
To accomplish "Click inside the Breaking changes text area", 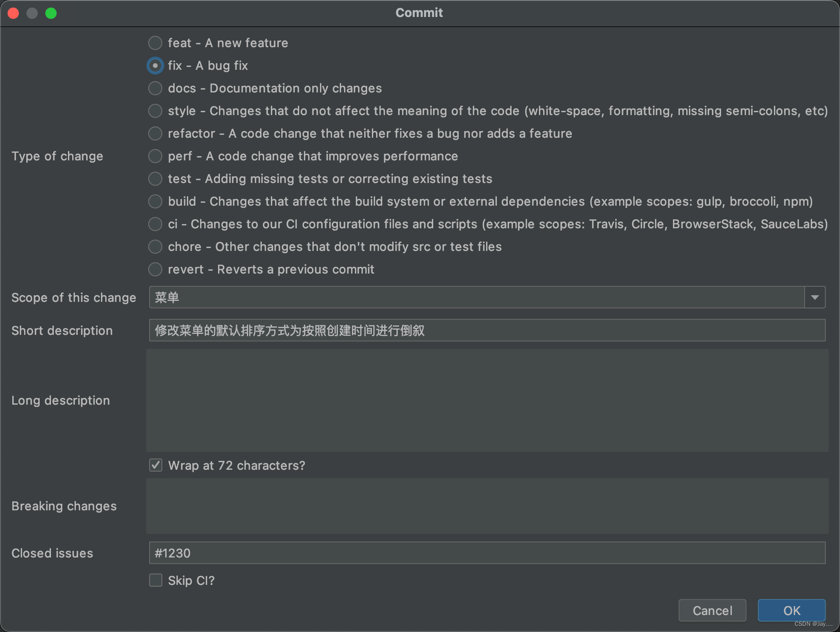I will click(x=487, y=506).
